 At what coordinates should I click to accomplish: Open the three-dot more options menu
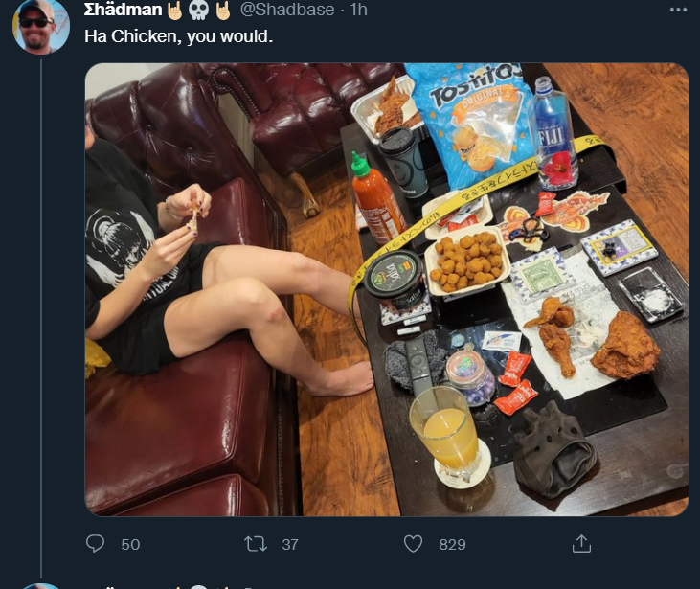point(679,10)
